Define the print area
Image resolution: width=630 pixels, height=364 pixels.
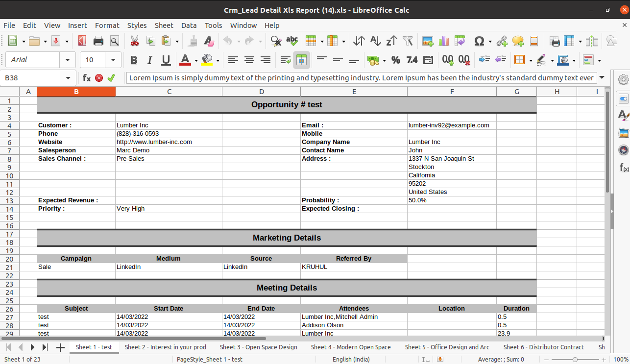pyautogui.click(x=555, y=41)
